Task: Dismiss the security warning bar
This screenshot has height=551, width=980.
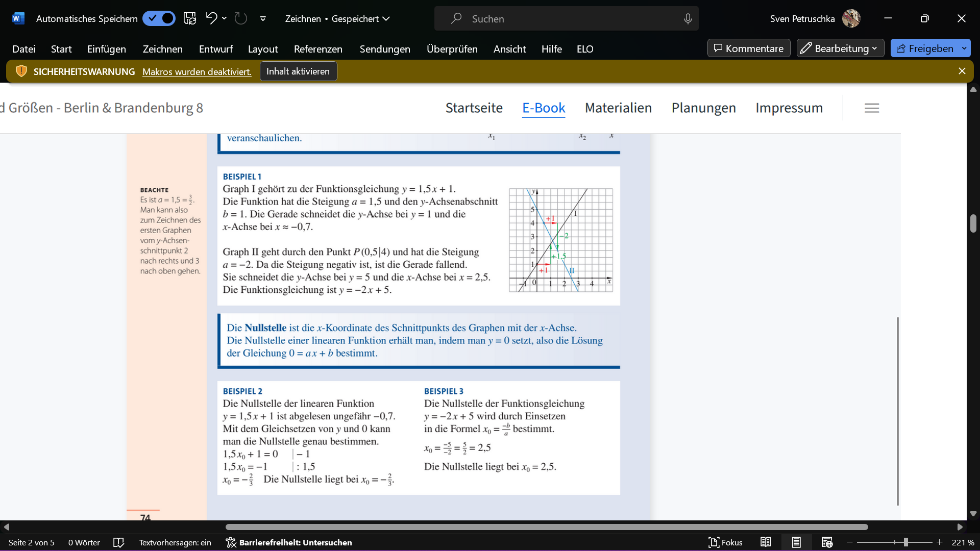Action: click(x=962, y=71)
